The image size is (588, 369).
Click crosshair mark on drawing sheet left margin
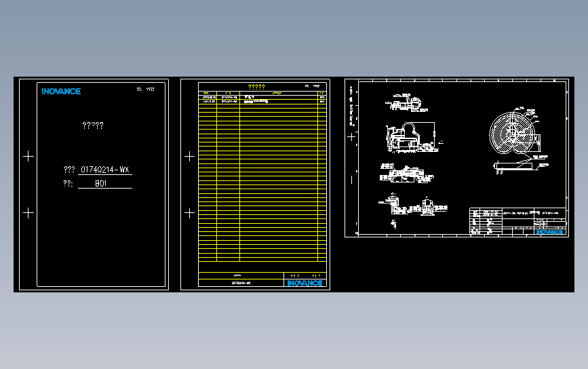pyautogui.click(x=351, y=137)
